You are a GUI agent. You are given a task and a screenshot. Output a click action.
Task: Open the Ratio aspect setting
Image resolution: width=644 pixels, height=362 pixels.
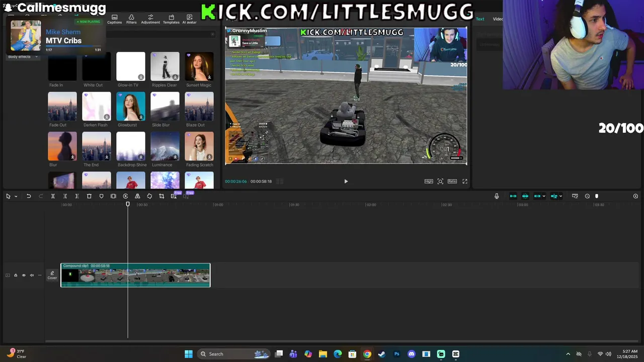point(452,182)
